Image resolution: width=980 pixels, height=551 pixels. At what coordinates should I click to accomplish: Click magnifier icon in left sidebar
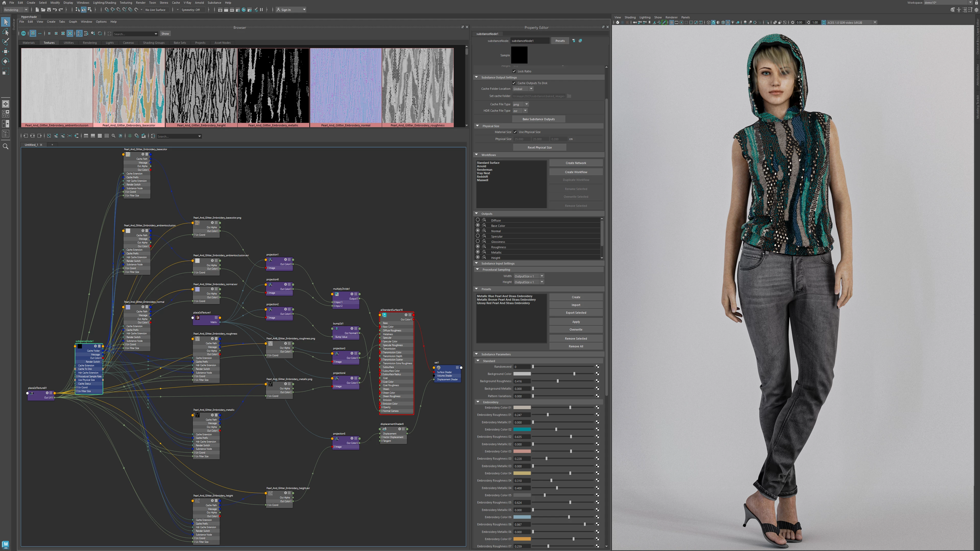coord(6,146)
